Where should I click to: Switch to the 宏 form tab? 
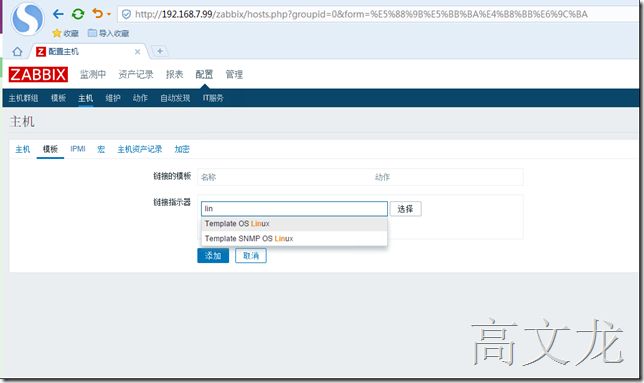click(101, 149)
